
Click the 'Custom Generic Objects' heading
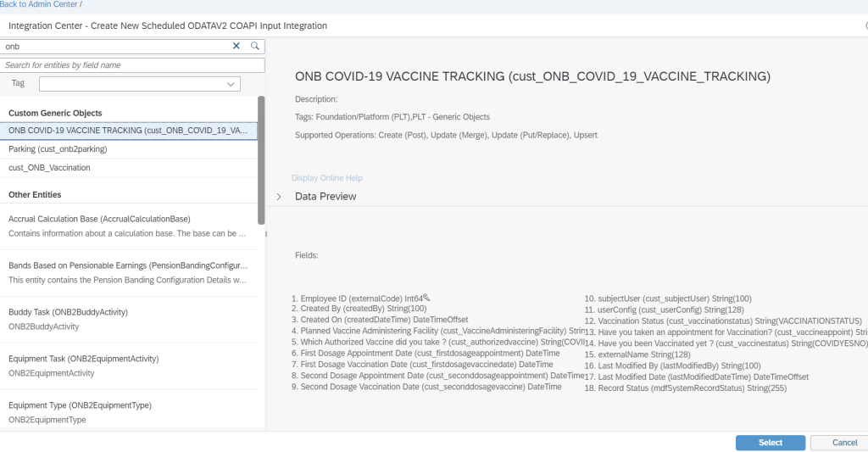55,113
